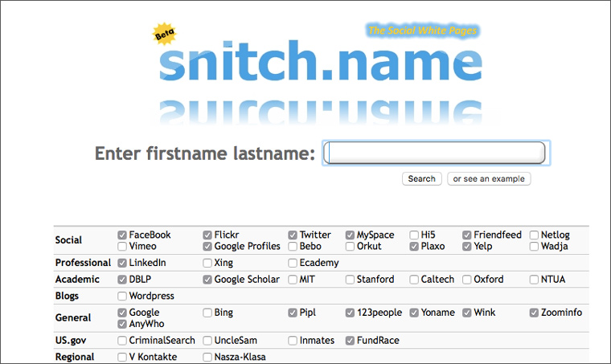This screenshot has width=611, height=364.
Task: Tick the V Kontakte checkbox
Action: (122, 357)
